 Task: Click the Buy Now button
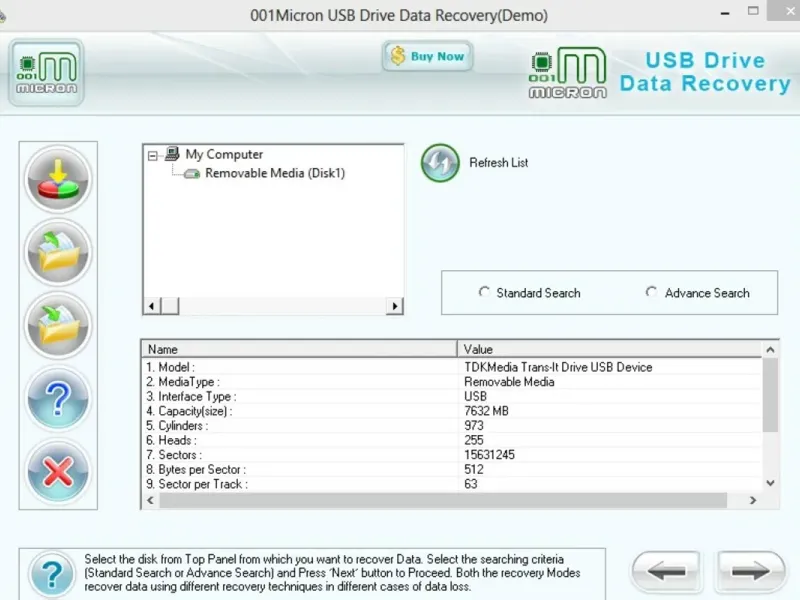[x=428, y=56]
